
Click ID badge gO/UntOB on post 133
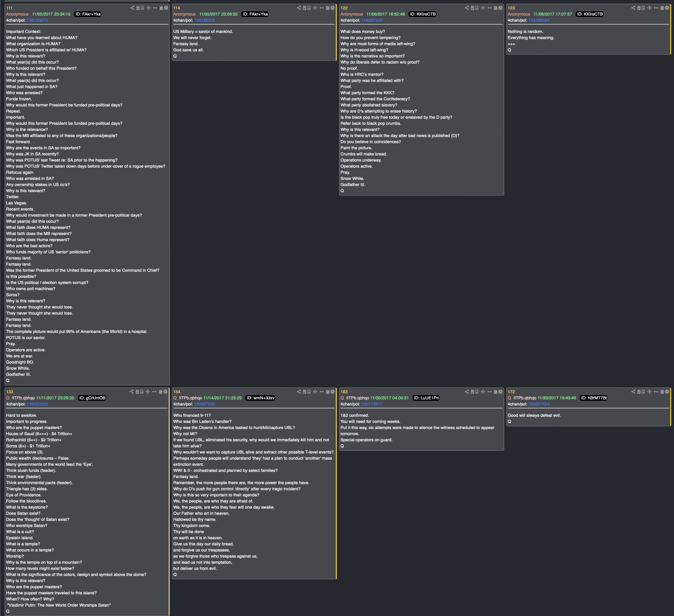coord(92,398)
